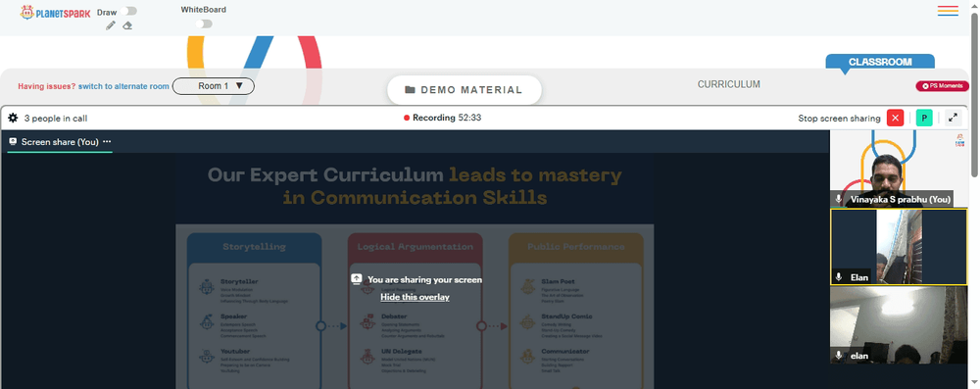Image resolution: width=980 pixels, height=389 pixels.
Task: Select the eraser tool
Action: point(127,25)
